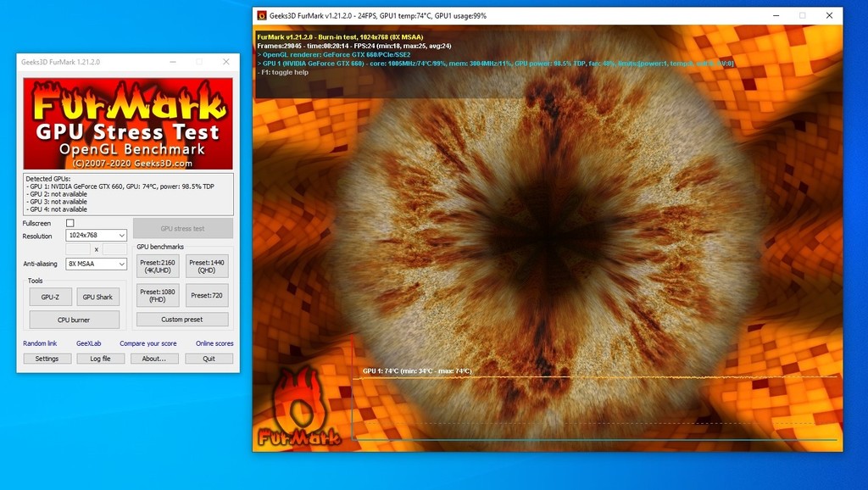Image resolution: width=868 pixels, height=490 pixels.
Task: Click the GPU stress test button
Action: [183, 228]
